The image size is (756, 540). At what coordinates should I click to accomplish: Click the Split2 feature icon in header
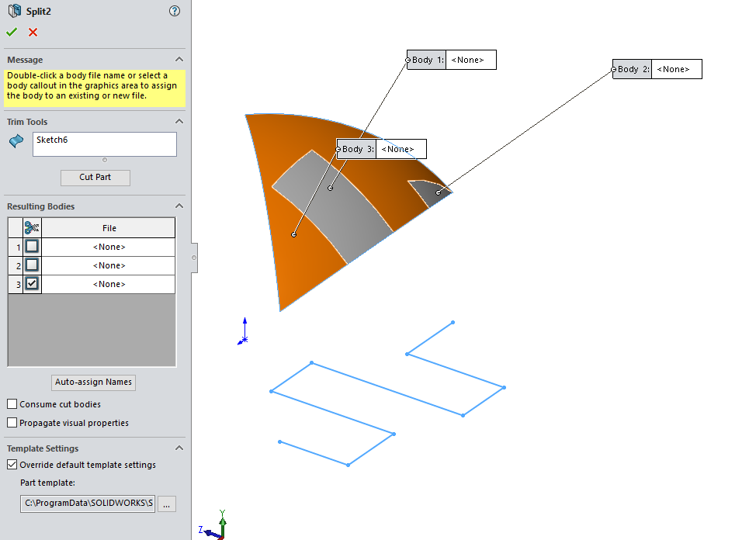coord(14,12)
